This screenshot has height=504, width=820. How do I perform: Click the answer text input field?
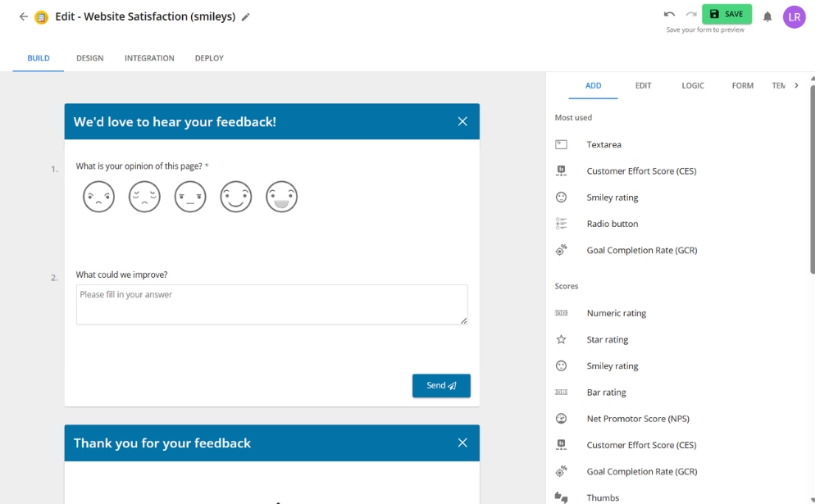click(x=271, y=304)
